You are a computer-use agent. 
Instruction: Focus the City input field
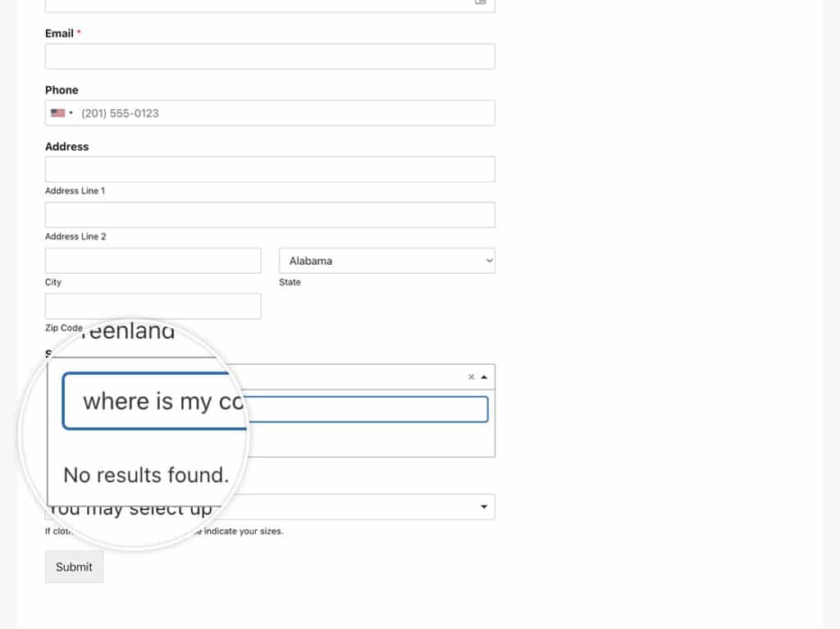tap(153, 260)
